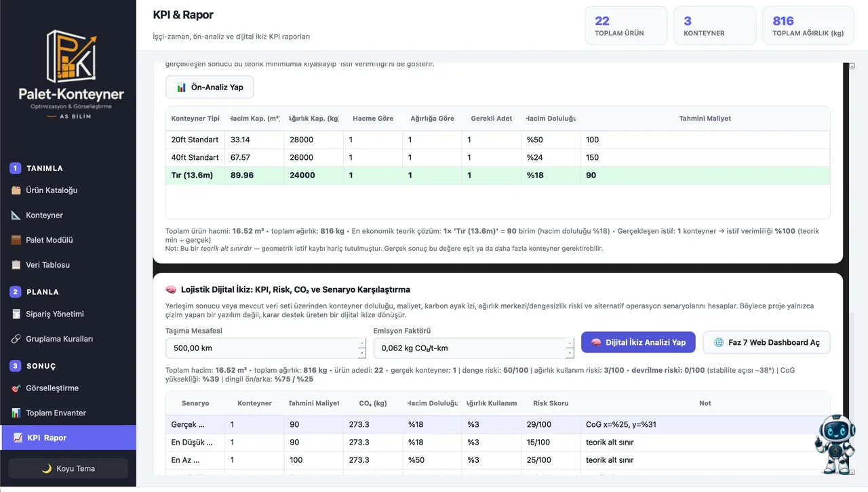Click the brain icon on Dijital İkiz Analizi

pyautogui.click(x=597, y=342)
